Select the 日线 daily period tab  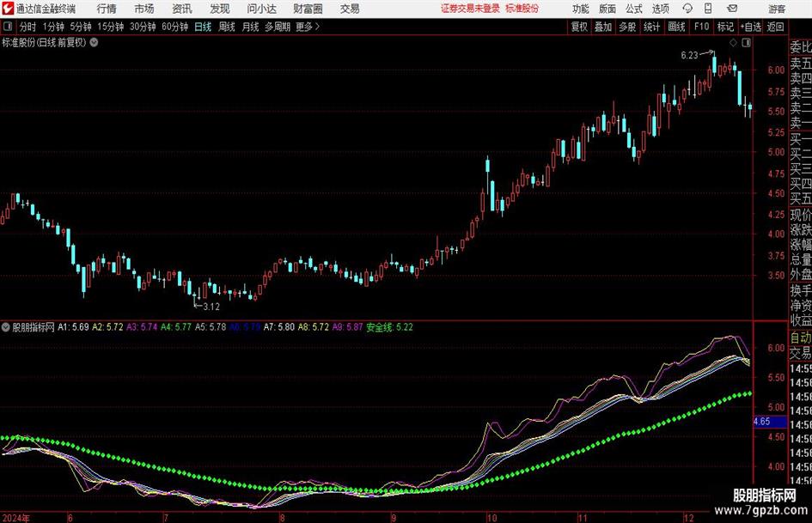click(203, 27)
